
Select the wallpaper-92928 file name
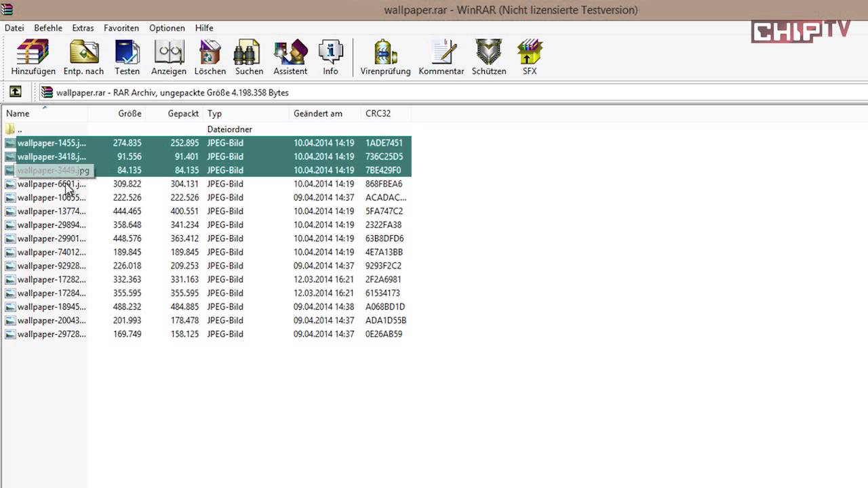tap(52, 265)
